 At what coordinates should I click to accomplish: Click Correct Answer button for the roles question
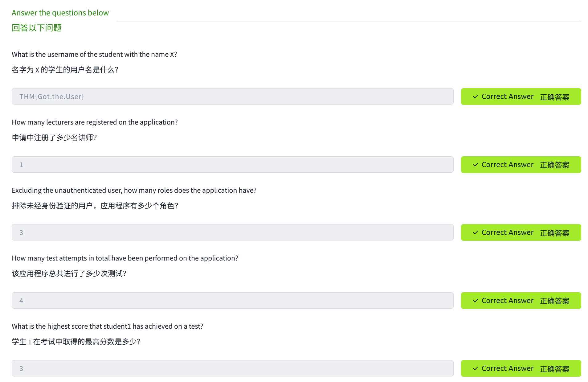pyautogui.click(x=521, y=232)
